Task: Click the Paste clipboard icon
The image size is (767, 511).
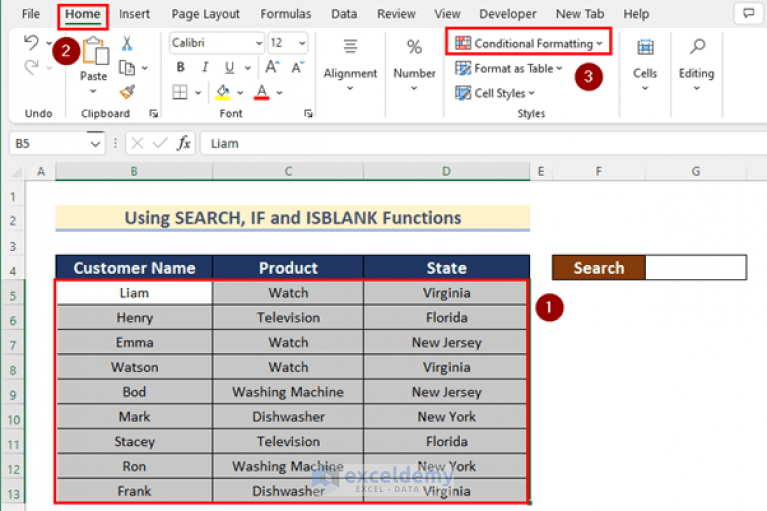Action: [94, 51]
